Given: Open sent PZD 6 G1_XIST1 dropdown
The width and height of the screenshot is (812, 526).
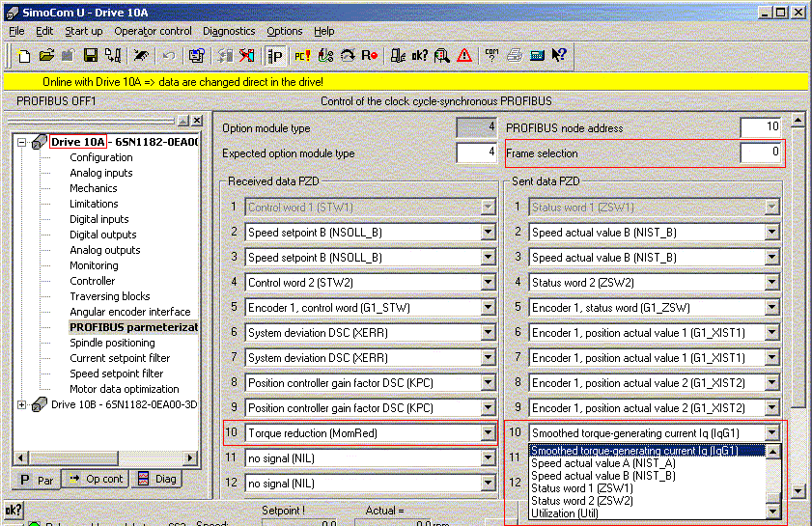Looking at the screenshot, I should pyautogui.click(x=771, y=333).
